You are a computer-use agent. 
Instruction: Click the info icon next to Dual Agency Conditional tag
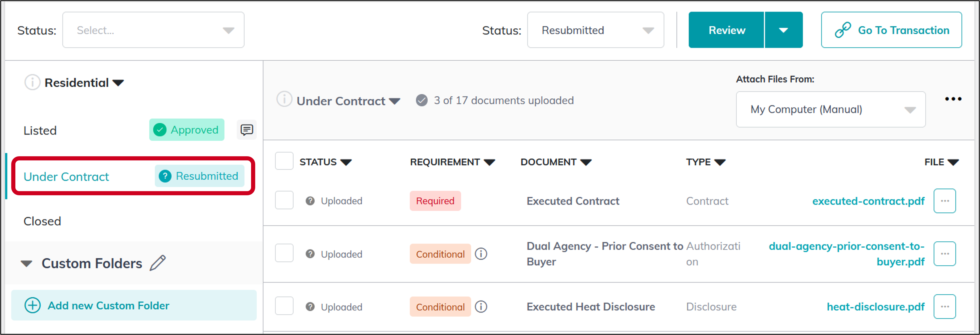point(481,254)
